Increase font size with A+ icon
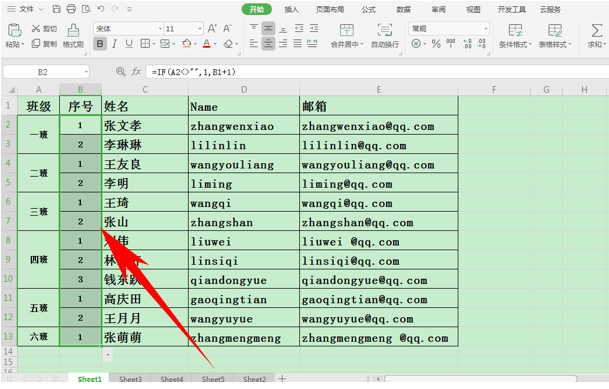The height and width of the screenshot is (389, 609). pyautogui.click(x=212, y=28)
